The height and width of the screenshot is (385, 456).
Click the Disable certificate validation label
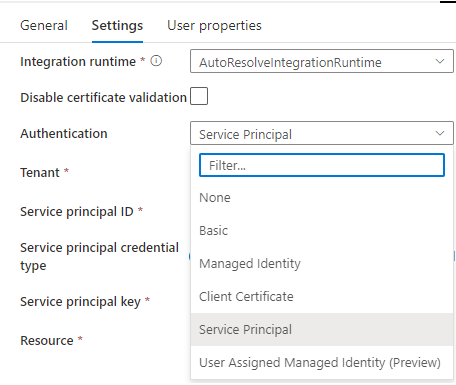click(x=104, y=98)
